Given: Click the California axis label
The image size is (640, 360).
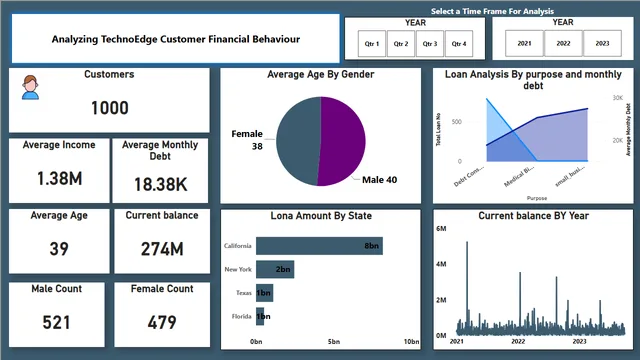Looking at the screenshot, I should (x=238, y=246).
